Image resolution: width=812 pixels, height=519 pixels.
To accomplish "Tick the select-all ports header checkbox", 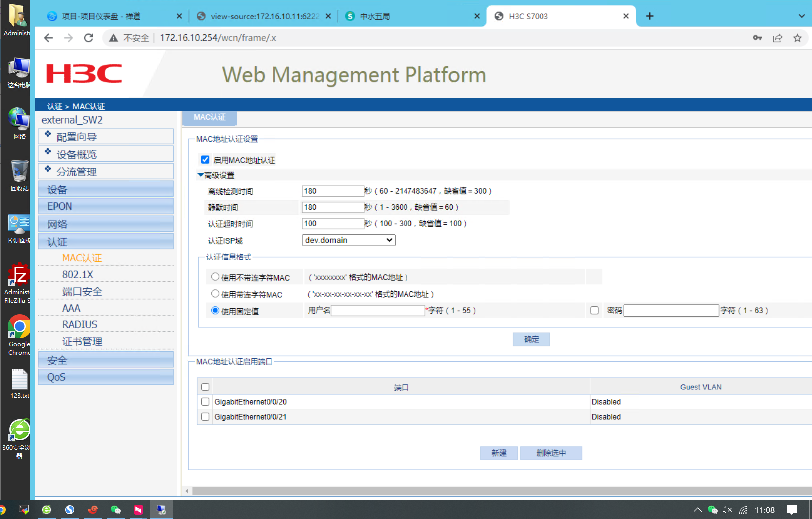I will tap(205, 387).
